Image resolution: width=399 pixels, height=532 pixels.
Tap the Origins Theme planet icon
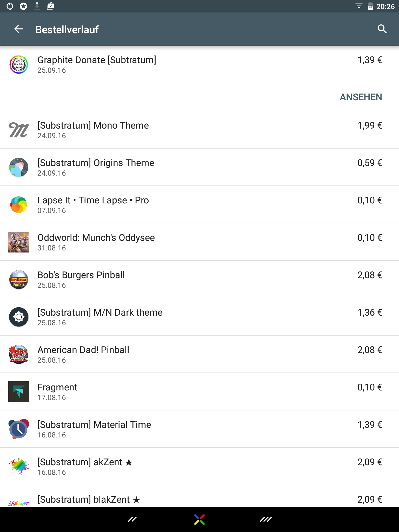coord(19,167)
